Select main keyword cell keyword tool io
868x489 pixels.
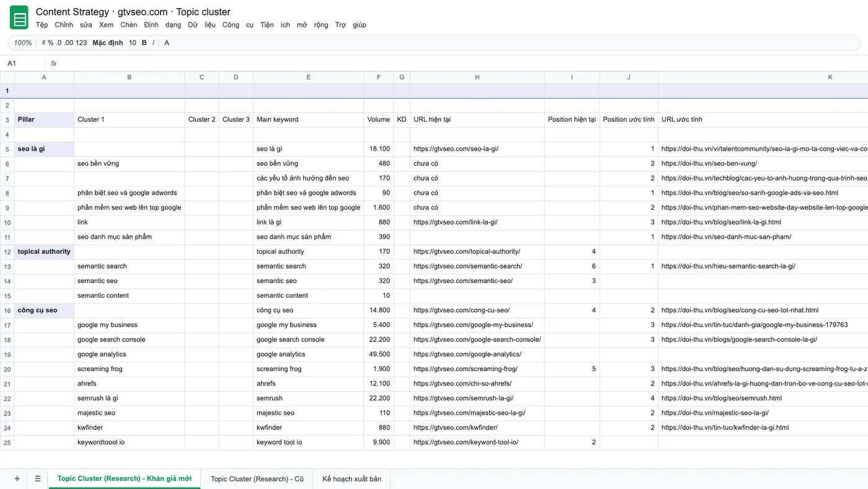pos(308,442)
